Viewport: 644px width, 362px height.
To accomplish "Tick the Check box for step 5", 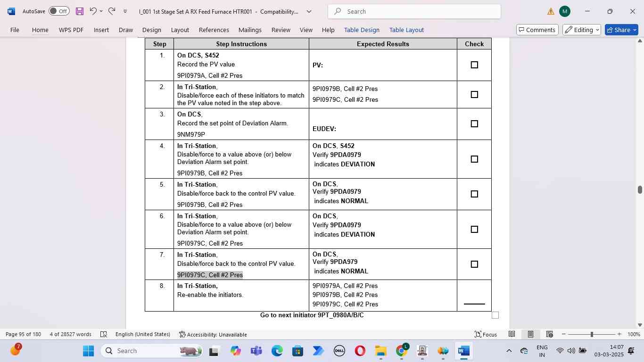I will coord(474,194).
